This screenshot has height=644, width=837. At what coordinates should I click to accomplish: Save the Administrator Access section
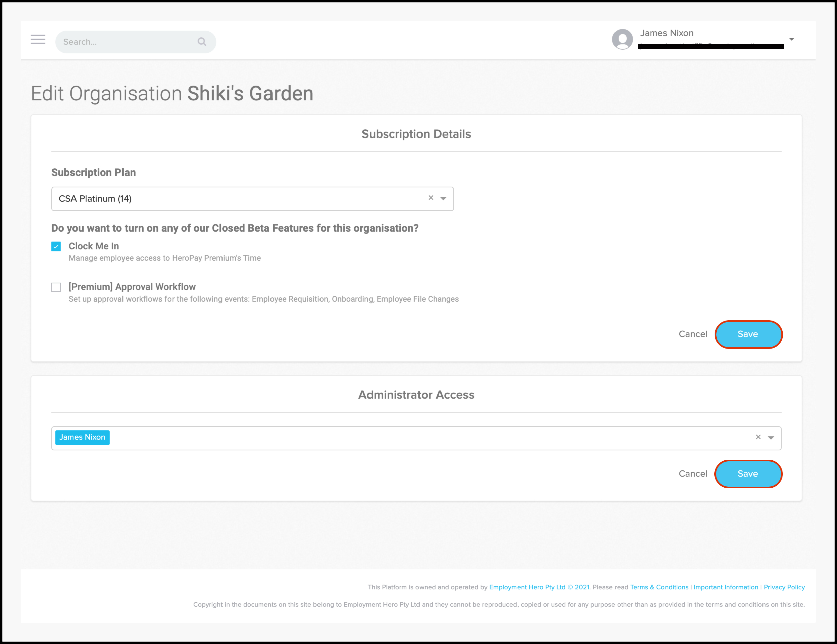pyautogui.click(x=748, y=474)
